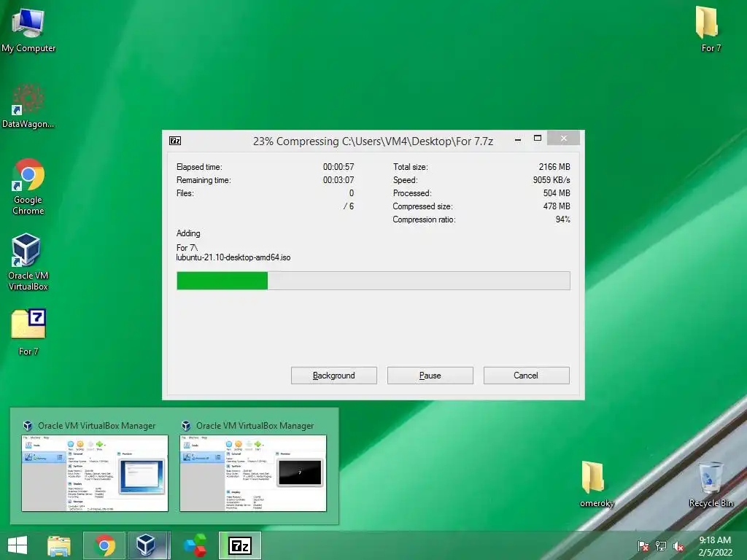Open the Windows Start button
Viewport: 747px width, 560px height.
[18, 545]
